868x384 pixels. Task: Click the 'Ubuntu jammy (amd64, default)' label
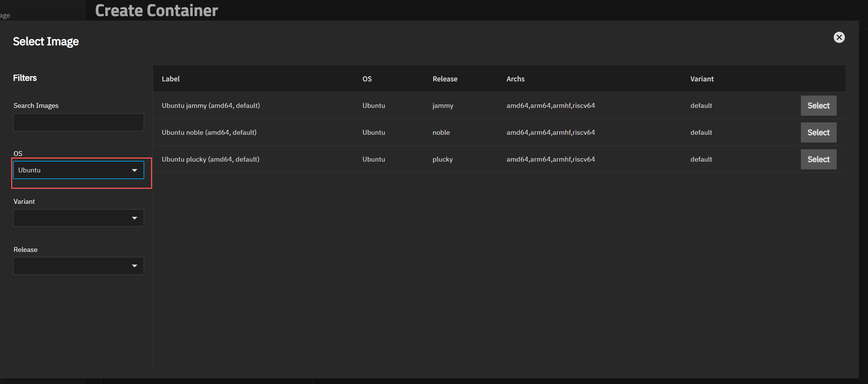click(211, 106)
